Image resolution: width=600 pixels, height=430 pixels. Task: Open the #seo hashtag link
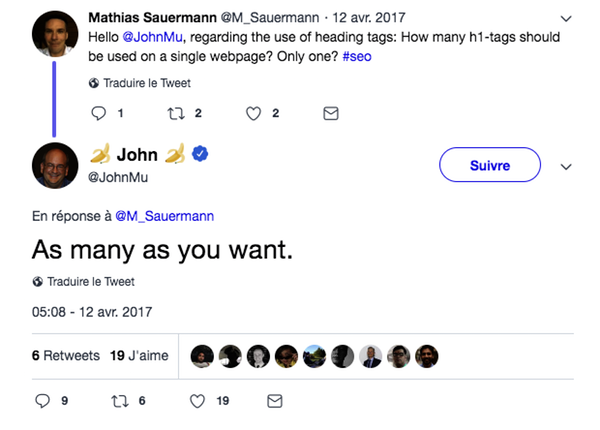point(359,56)
